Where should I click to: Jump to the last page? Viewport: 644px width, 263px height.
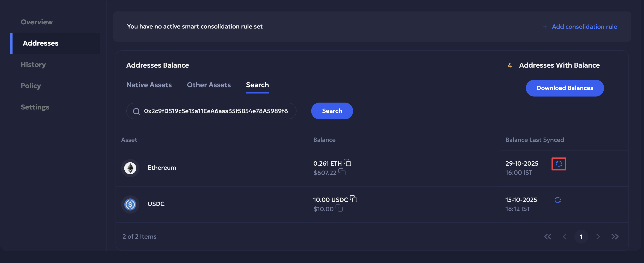(615, 236)
